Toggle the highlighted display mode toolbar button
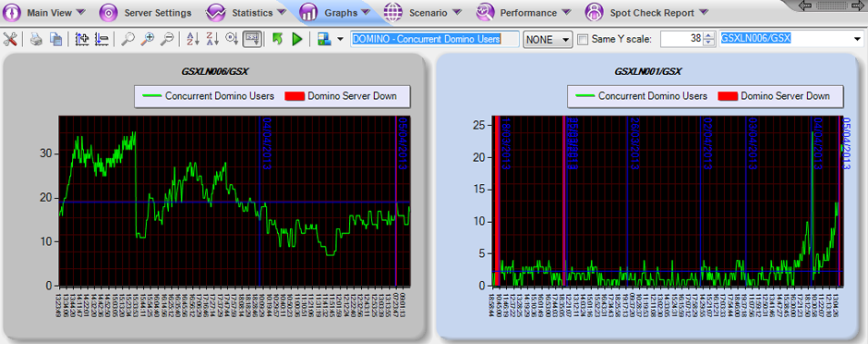Screen dimensions: 868x344 [252, 39]
